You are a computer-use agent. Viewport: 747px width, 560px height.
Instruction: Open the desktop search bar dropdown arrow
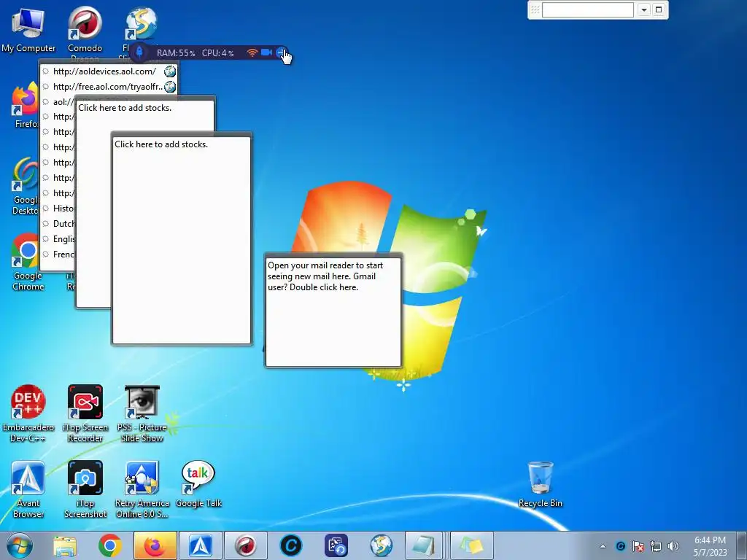click(643, 9)
